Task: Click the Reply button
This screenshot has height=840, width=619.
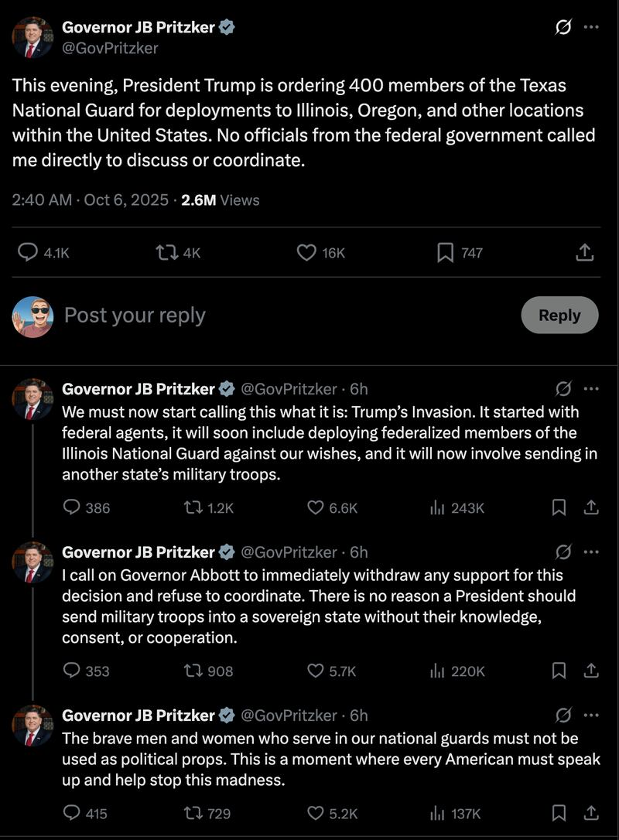Action: (x=559, y=315)
